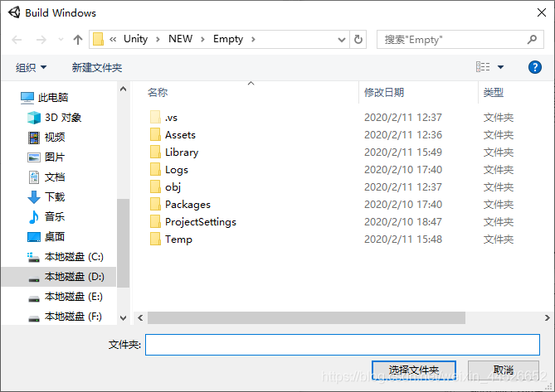Select the obj folder icon
The width and height of the screenshot is (555, 392).
[x=155, y=186]
